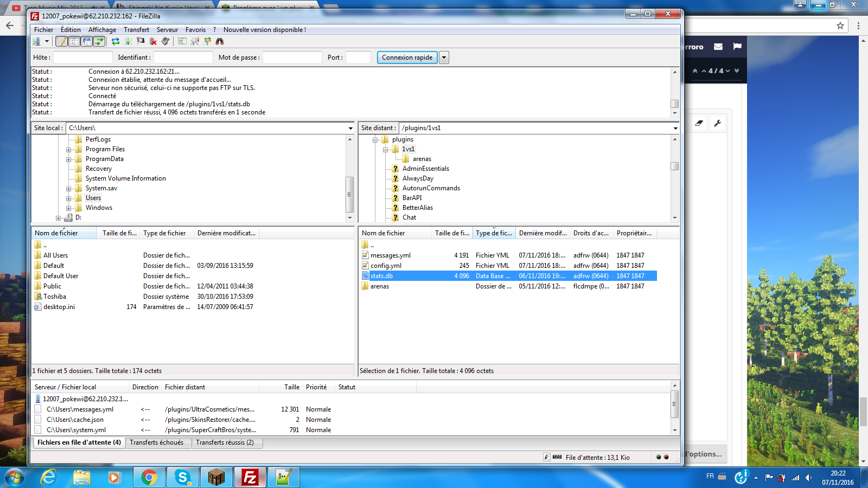Image resolution: width=868 pixels, height=488 pixels.
Task: Click the process queue toolbar icon
Action: pyautogui.click(x=129, y=41)
